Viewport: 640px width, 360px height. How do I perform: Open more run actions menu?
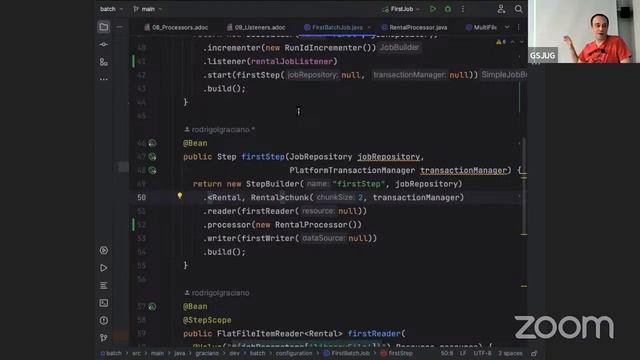tap(462, 9)
